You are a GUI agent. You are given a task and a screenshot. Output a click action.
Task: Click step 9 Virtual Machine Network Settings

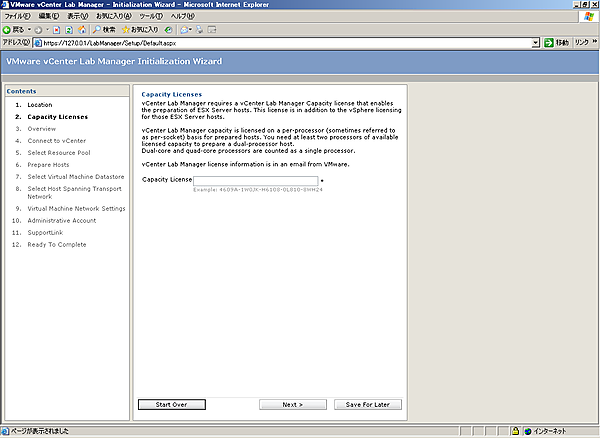pyautogui.click(x=77, y=208)
